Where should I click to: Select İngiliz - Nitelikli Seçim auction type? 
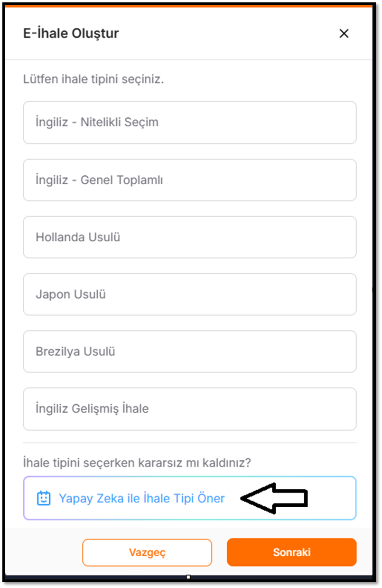[x=190, y=122]
